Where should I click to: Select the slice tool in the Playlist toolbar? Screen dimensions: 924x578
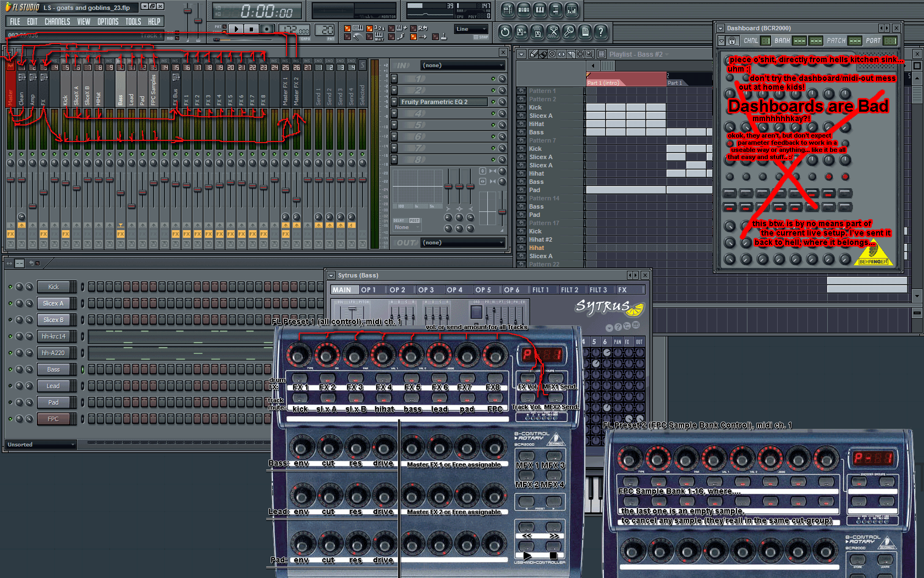[x=571, y=54]
